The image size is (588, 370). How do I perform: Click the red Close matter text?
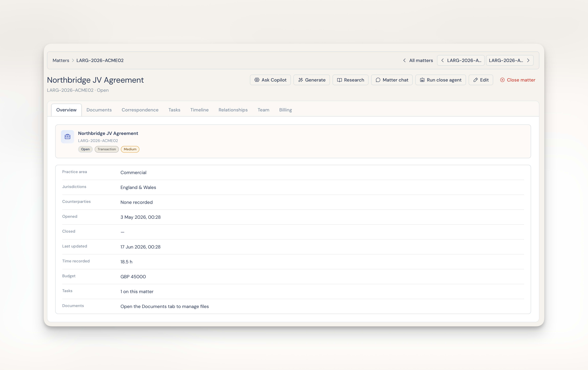point(521,80)
